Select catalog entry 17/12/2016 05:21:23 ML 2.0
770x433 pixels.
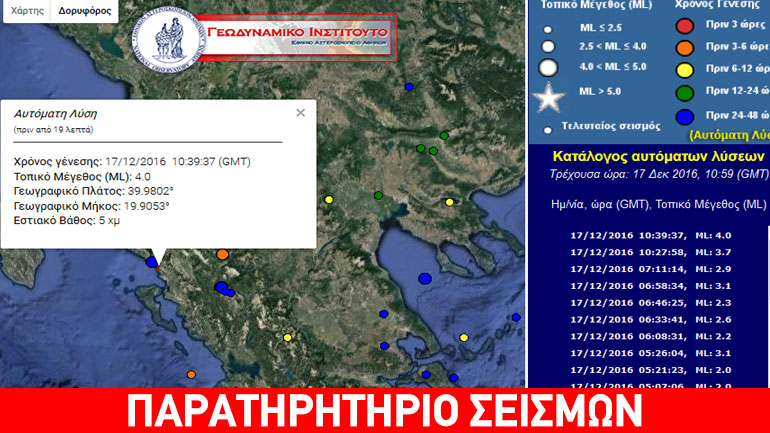(x=651, y=370)
